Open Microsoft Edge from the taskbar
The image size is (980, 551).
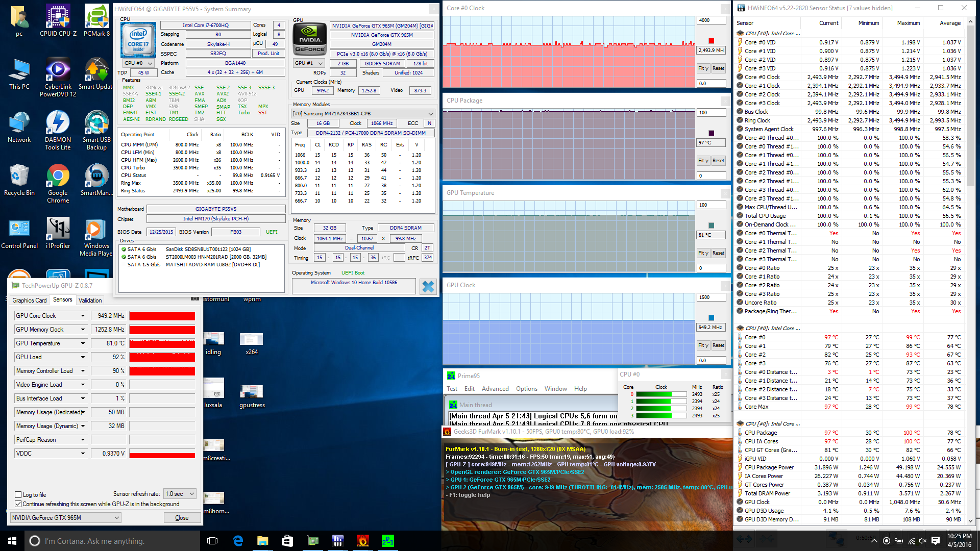point(238,541)
